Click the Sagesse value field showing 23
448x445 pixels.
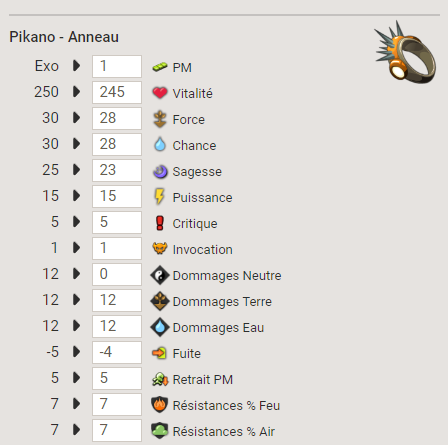[117, 170]
